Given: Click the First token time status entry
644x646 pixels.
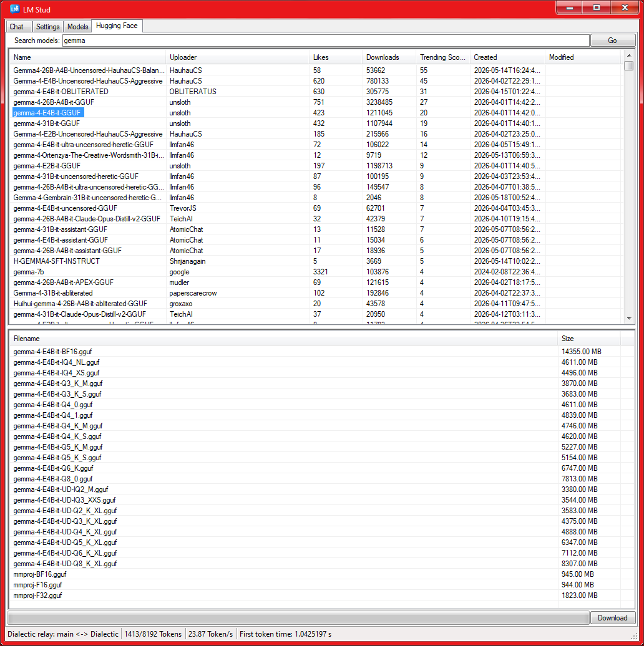Looking at the screenshot, I should pyautogui.click(x=285, y=634).
